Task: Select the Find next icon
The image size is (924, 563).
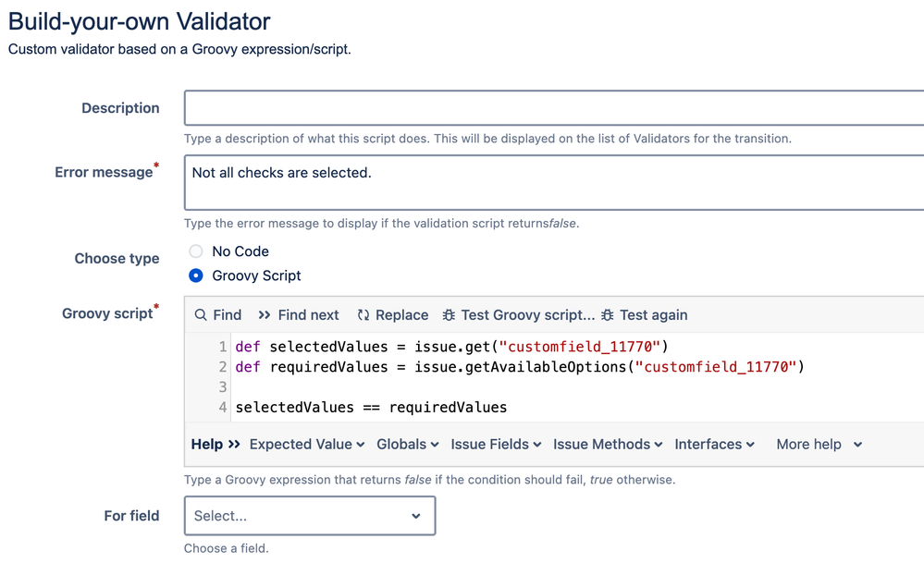Action: tap(265, 314)
